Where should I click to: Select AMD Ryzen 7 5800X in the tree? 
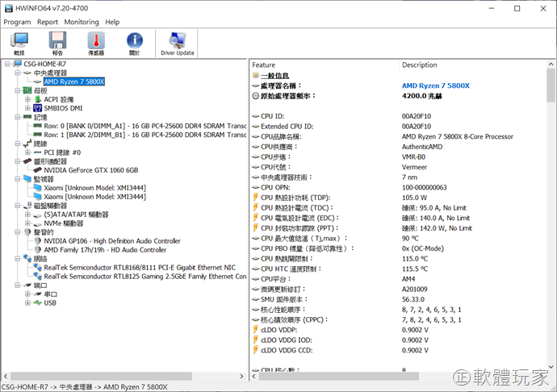click(x=75, y=81)
